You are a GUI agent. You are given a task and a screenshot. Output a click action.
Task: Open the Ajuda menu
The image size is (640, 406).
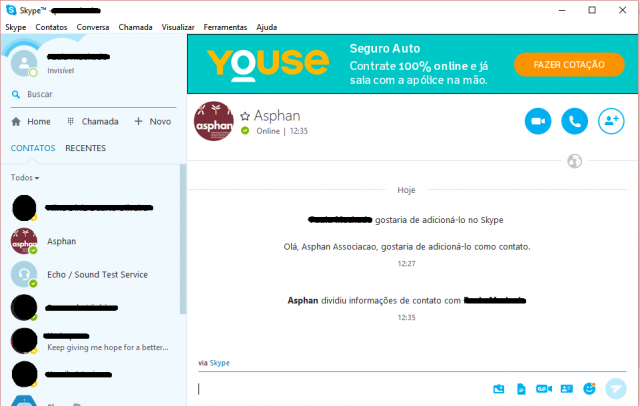[x=267, y=27]
